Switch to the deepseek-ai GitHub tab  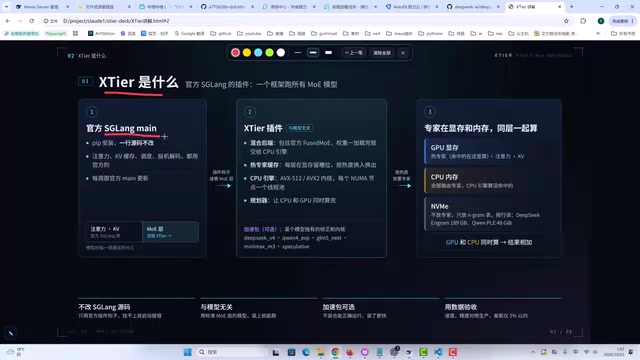point(473,7)
